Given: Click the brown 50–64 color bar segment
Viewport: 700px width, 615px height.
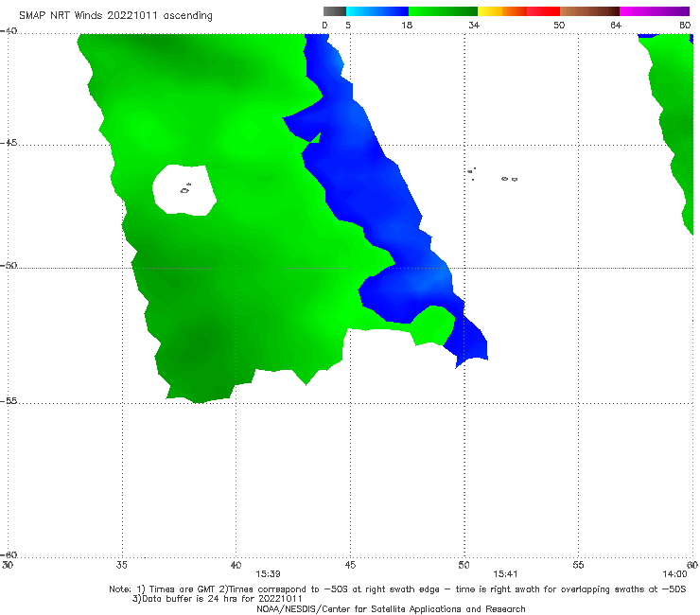Looking at the screenshot, I should click(x=589, y=11).
